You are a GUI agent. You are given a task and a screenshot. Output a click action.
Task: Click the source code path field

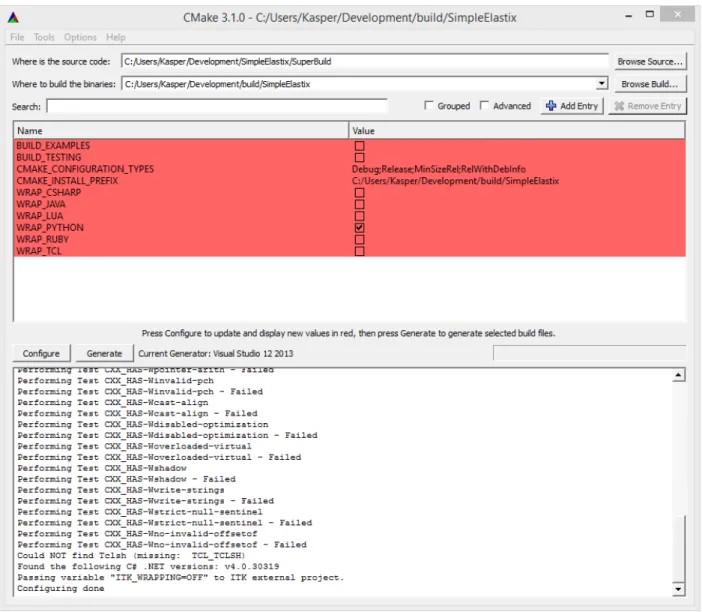[365, 61]
